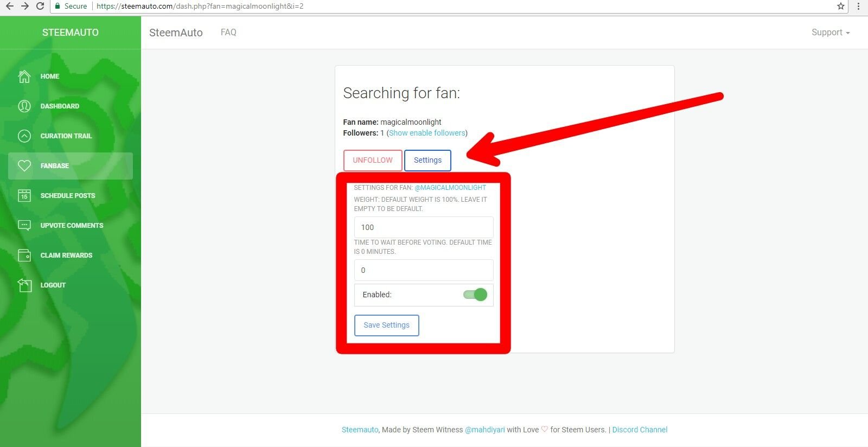Click the Secure padlock icon in address bar

click(x=58, y=6)
